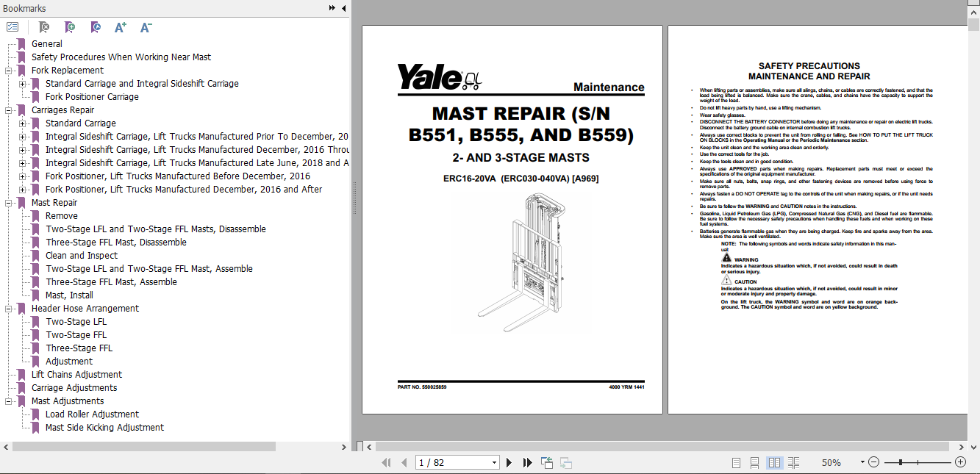Image resolution: width=980 pixels, height=474 pixels.
Task: Open Three-Stage FFL Mast, Disassemble bookmark
Action: (116, 243)
